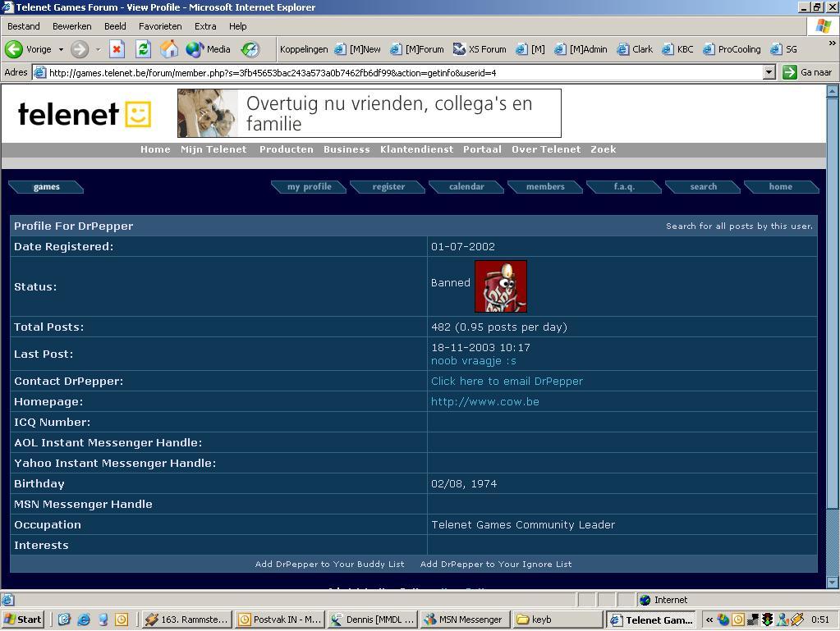Viewport: 840px width, 631px height.
Task: Click DrPepper's soda can avatar image
Action: pos(501,286)
